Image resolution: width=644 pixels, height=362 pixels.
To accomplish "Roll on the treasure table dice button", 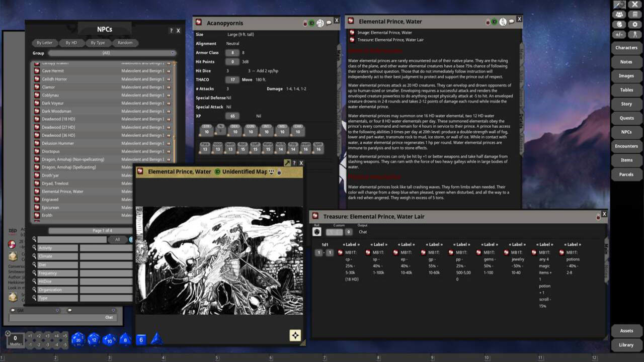I will pyautogui.click(x=317, y=232).
